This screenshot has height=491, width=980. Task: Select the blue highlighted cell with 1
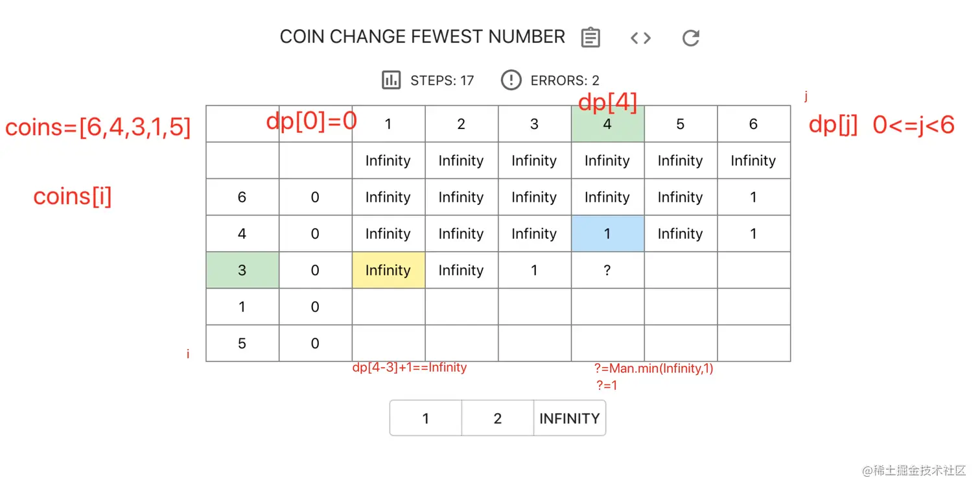click(607, 234)
